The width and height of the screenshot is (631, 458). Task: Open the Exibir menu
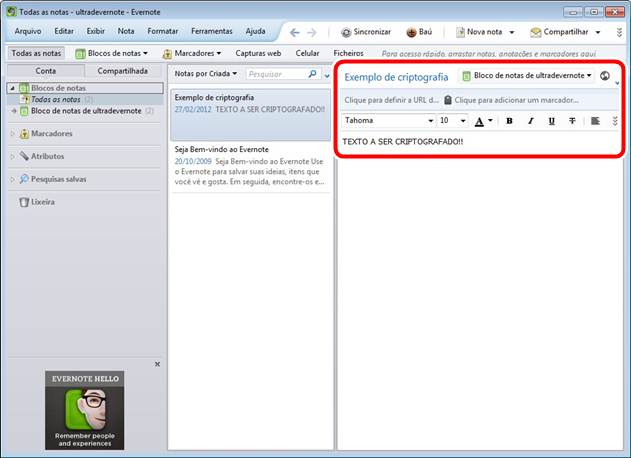[96, 31]
